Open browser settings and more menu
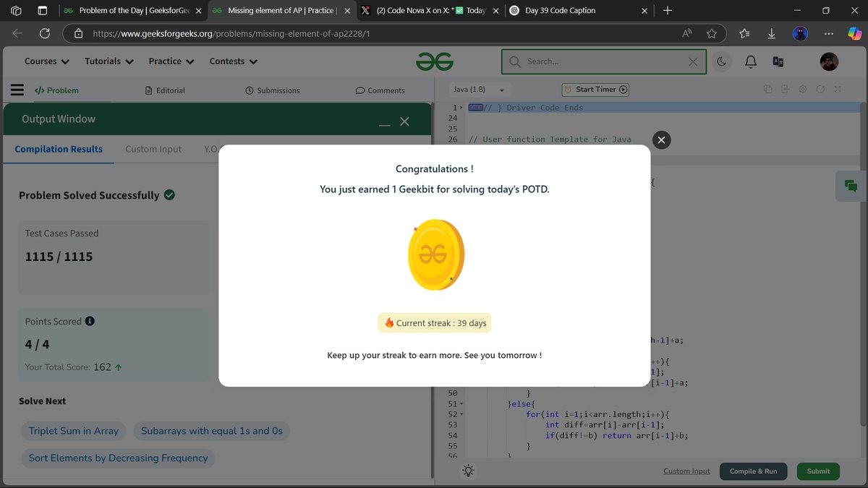 (x=829, y=33)
